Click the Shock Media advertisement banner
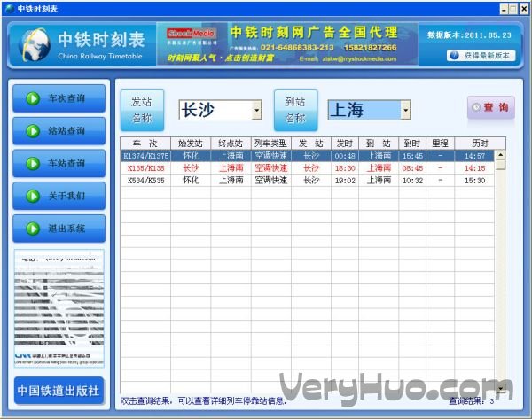The width and height of the screenshot is (532, 419). 287,44
